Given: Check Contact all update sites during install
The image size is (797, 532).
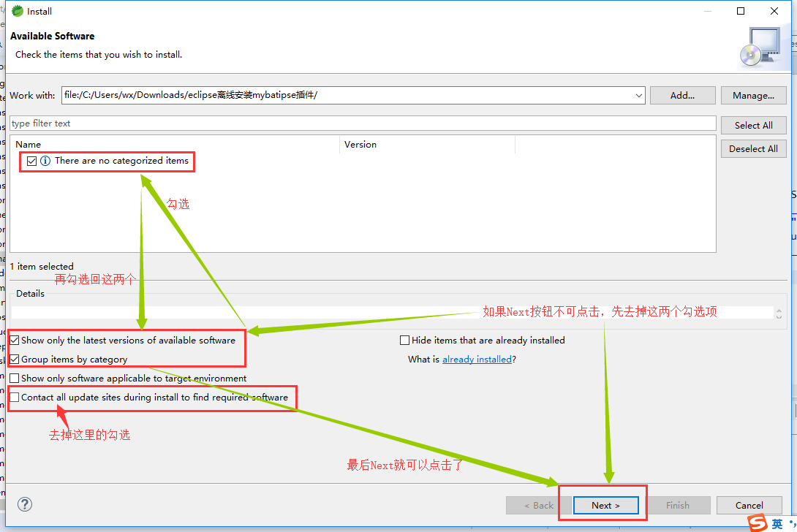Looking at the screenshot, I should pos(13,398).
